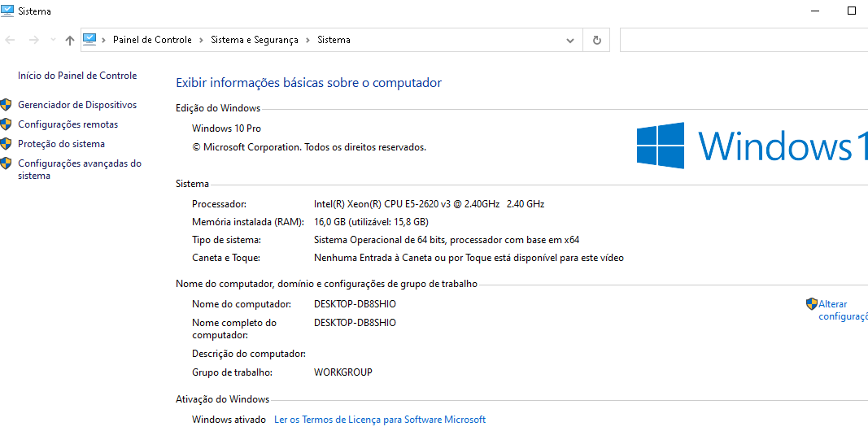Screen dimensions: 868x431
Task: Click the WORKGROUP value
Action: [342, 372]
